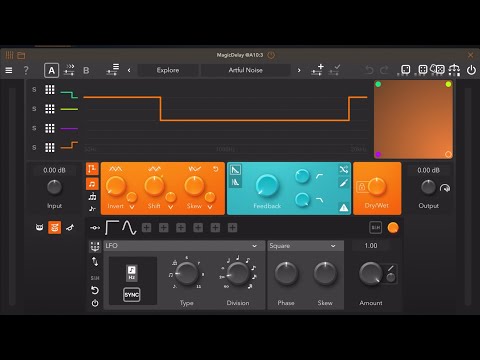Open the hamburger main menu
480x360 pixels.
tap(9, 70)
